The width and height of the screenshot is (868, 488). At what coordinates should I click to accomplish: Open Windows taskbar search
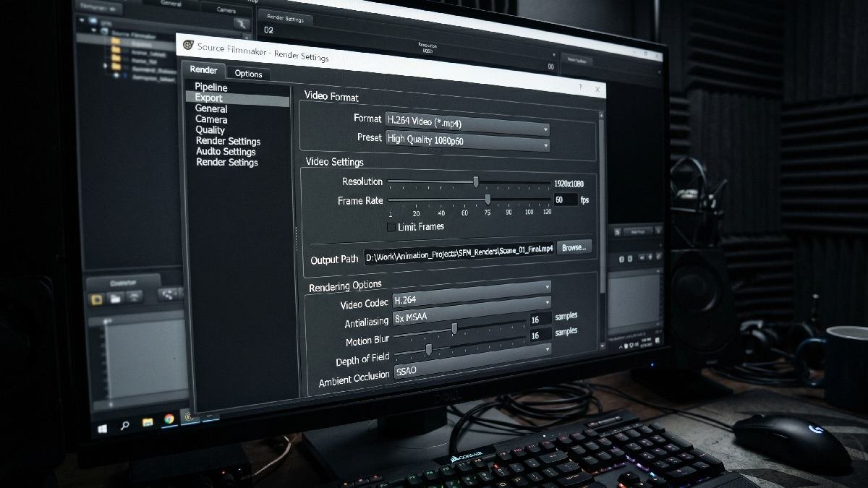point(125,426)
